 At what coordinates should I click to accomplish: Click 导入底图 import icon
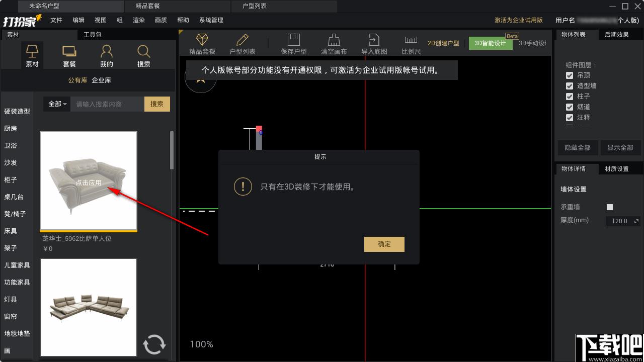374,44
